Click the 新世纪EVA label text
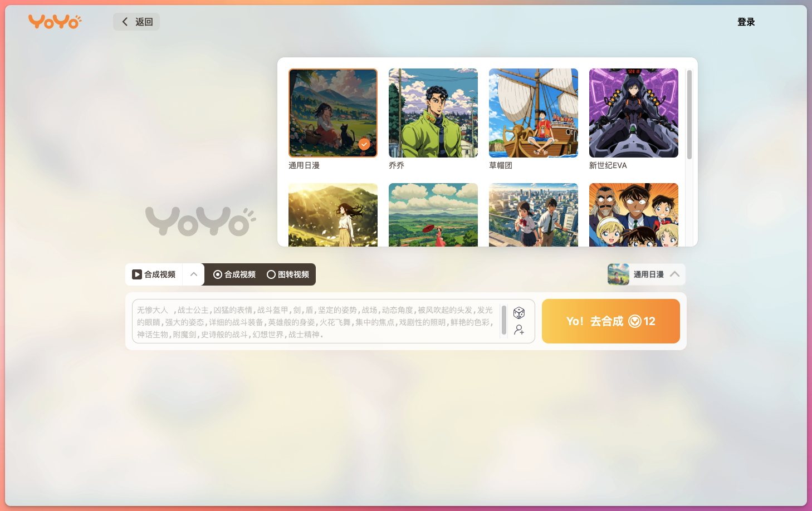This screenshot has width=812, height=511. pyautogui.click(x=608, y=165)
